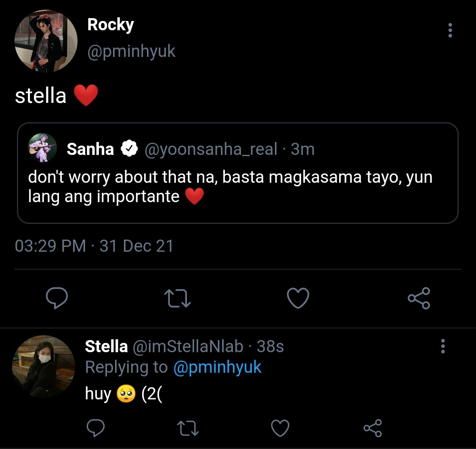The image size is (476, 449).
Task: Open Stella's profile picture
Action: point(44,366)
